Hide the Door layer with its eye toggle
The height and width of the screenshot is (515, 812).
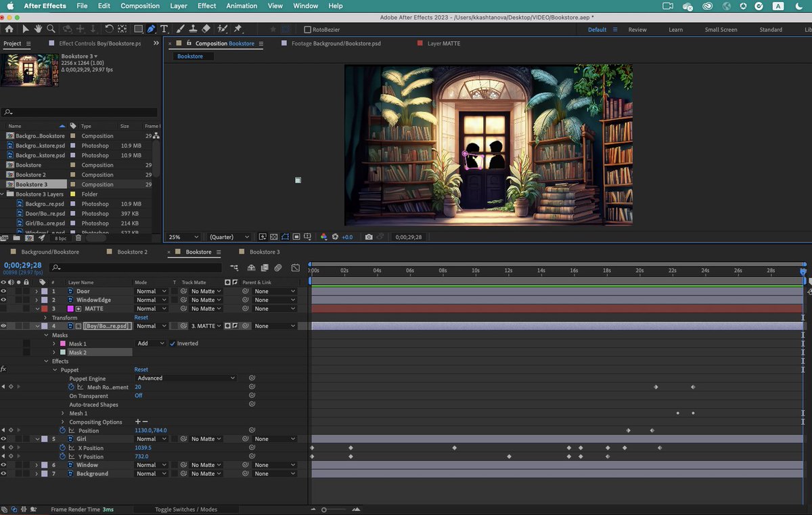point(4,291)
